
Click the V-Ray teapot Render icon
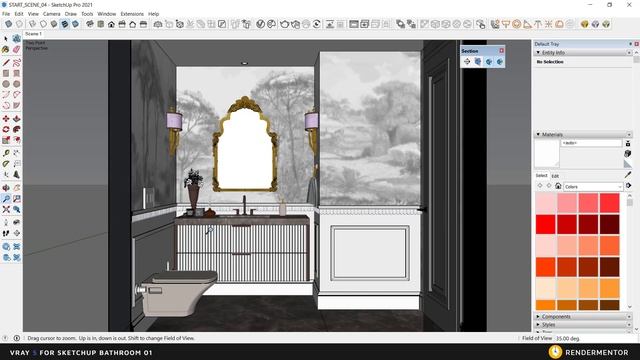coord(284,24)
